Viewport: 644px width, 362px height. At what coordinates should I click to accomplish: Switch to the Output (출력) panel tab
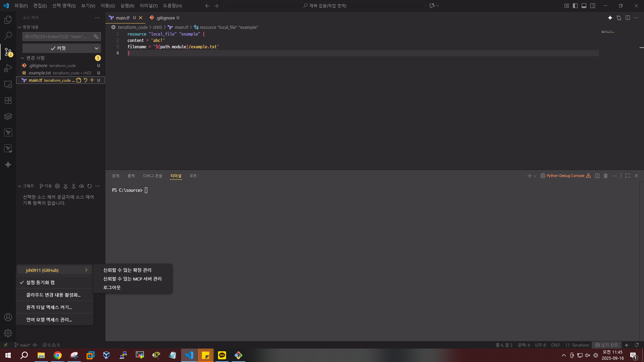(131, 176)
